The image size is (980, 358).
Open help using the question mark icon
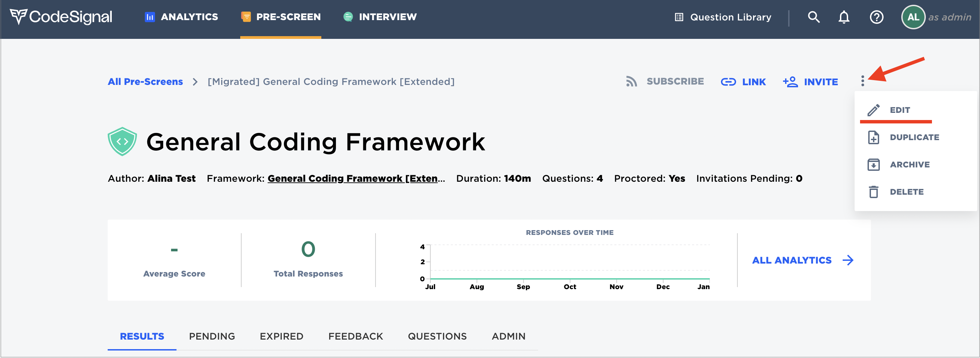click(876, 17)
